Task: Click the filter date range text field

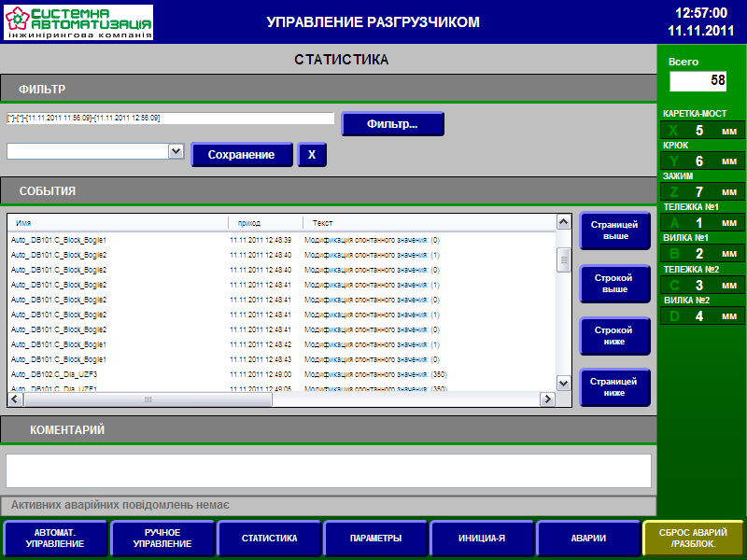Action: (x=170, y=119)
